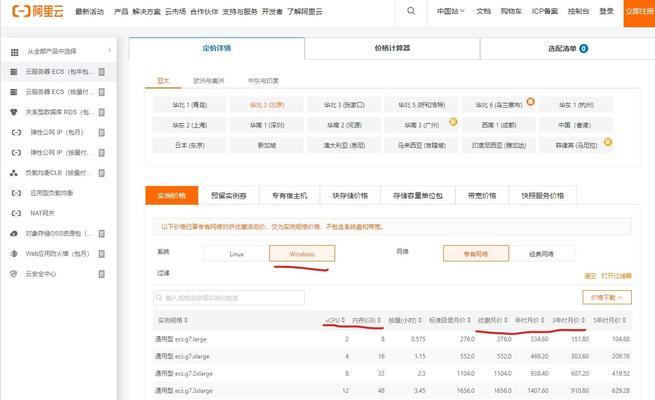Click document icon on 关系型数据库 RDS row
This screenshot has width=655, height=400.
coord(102,112)
